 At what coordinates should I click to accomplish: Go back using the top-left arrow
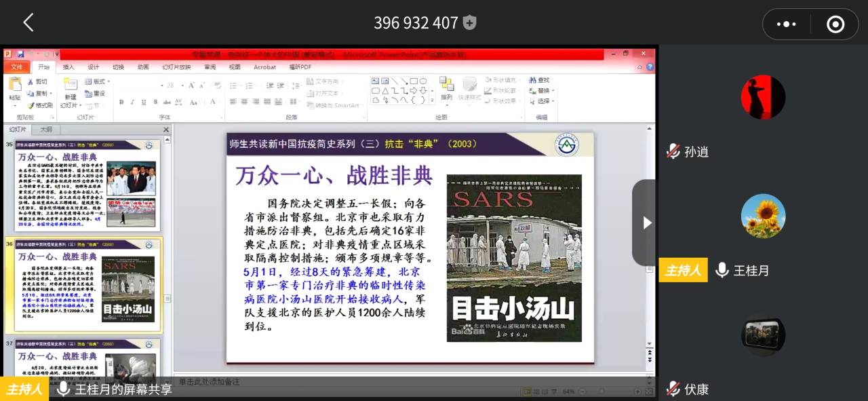28,23
